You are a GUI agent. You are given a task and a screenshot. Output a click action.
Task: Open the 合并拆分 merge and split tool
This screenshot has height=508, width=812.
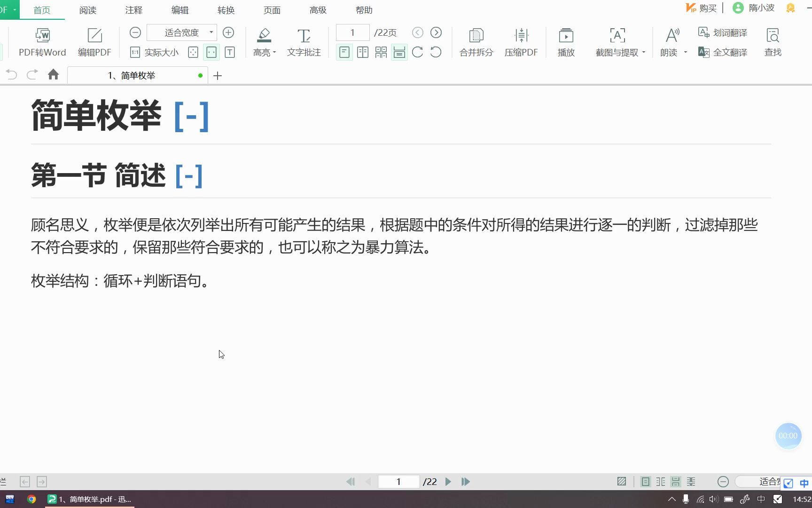(x=476, y=42)
